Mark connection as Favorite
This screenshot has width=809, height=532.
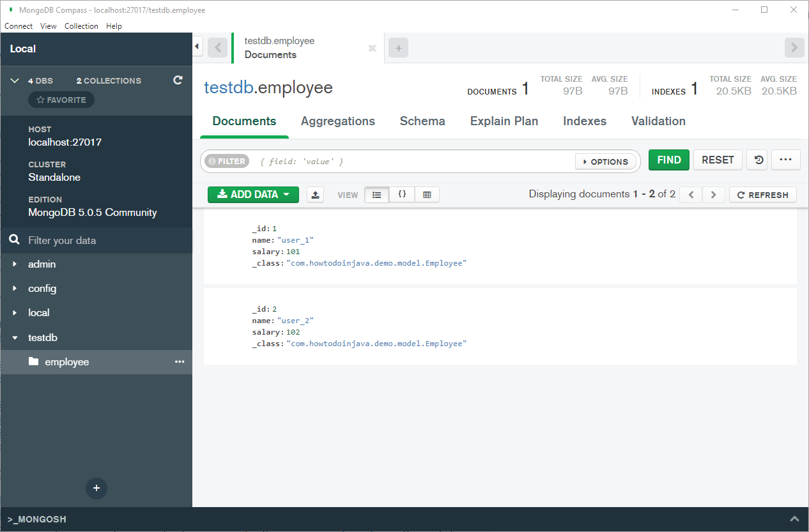coord(61,100)
